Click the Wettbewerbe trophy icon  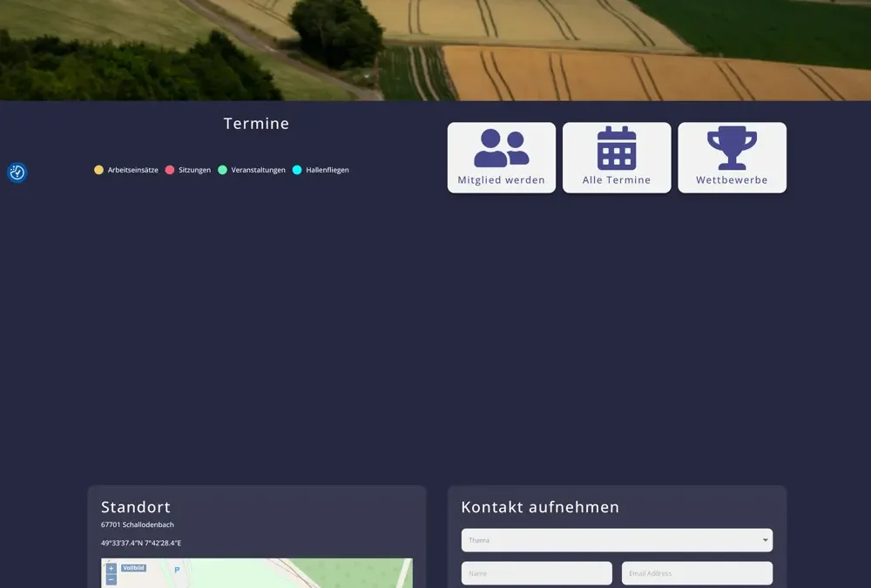732,148
